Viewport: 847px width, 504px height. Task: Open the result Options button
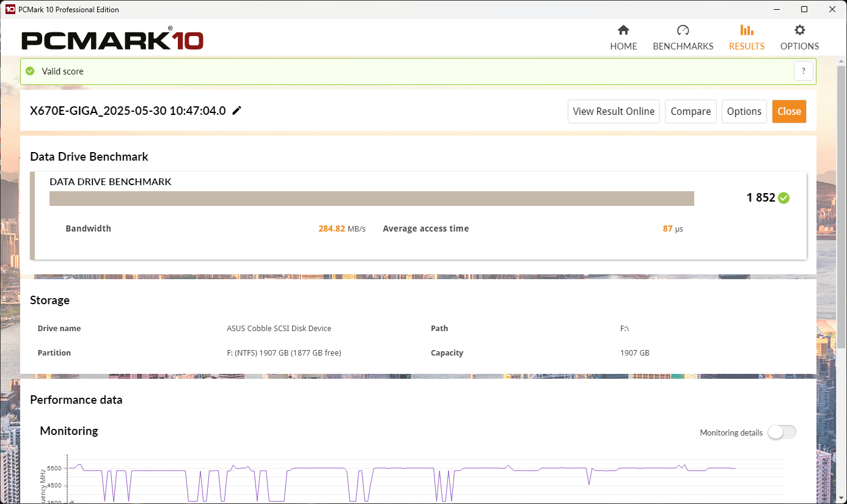[x=744, y=111]
